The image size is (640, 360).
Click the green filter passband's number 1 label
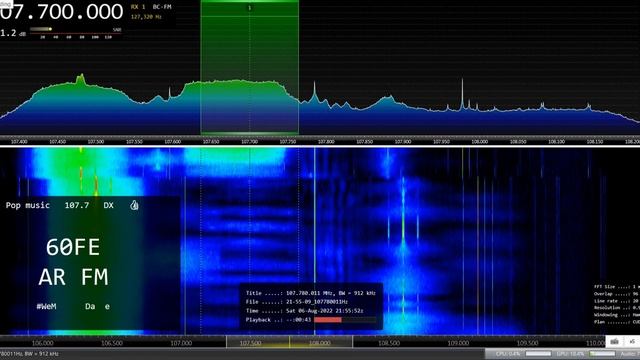tap(249, 8)
